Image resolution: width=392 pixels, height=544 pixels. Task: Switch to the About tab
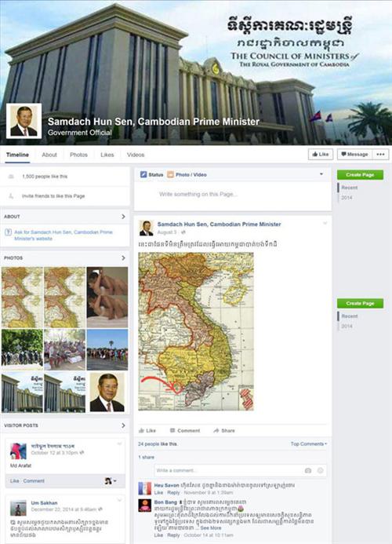pyautogui.click(x=49, y=155)
